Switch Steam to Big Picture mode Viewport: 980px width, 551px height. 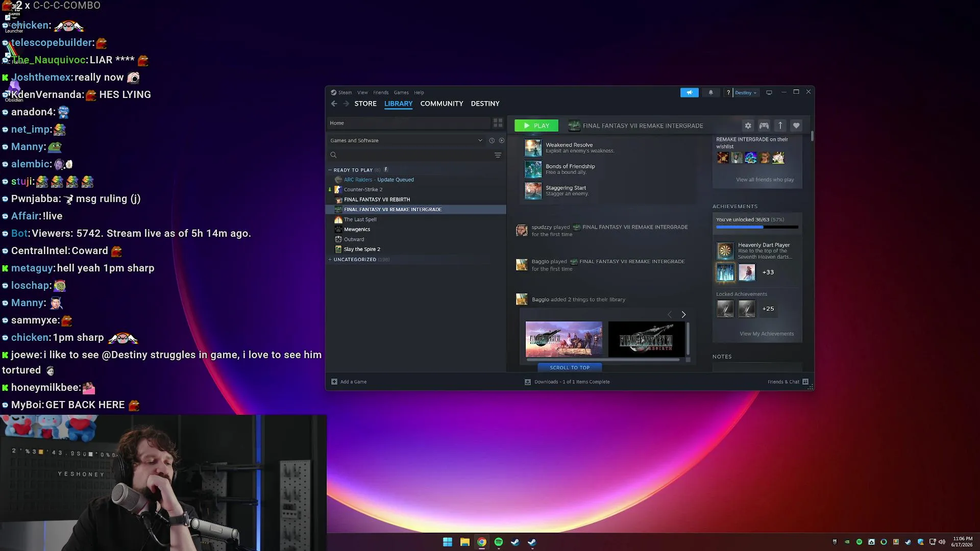(x=769, y=92)
